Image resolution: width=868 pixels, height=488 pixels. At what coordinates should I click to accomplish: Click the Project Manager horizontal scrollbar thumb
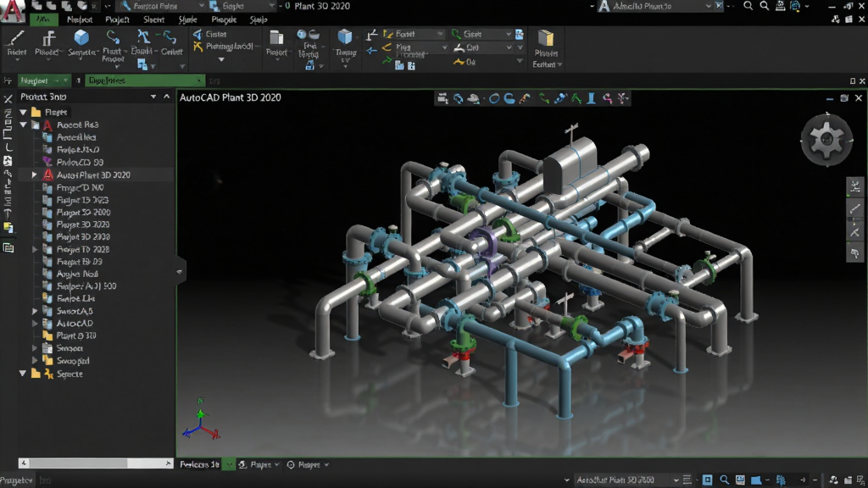(x=78, y=463)
